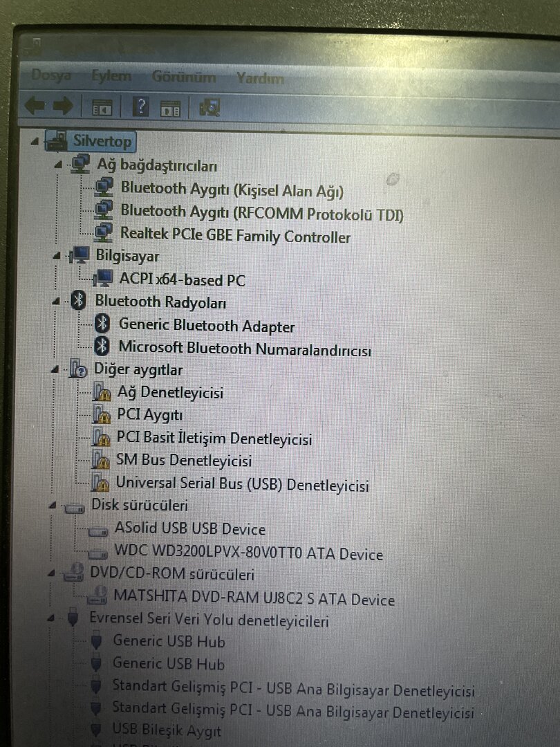The height and width of the screenshot is (747, 560).
Task: Click the ASolid USB device drive icon
Action: coord(98,531)
